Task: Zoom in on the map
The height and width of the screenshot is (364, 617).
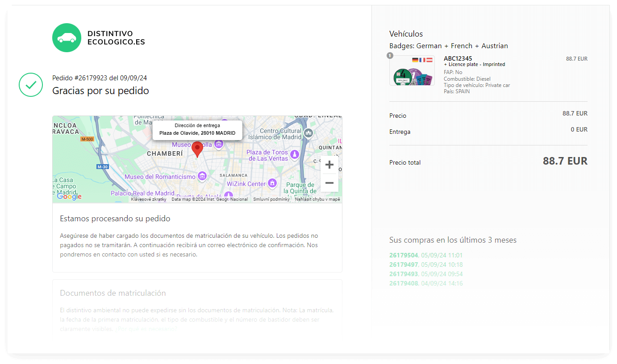Action: point(329,165)
